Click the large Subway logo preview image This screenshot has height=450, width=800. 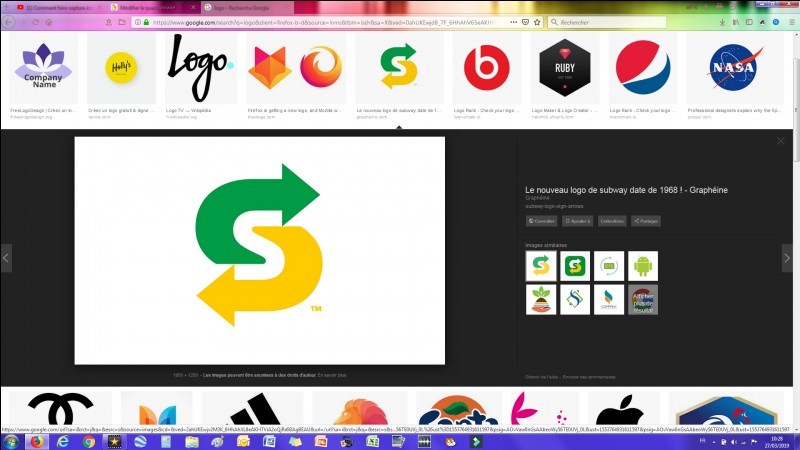pyautogui.click(x=260, y=251)
